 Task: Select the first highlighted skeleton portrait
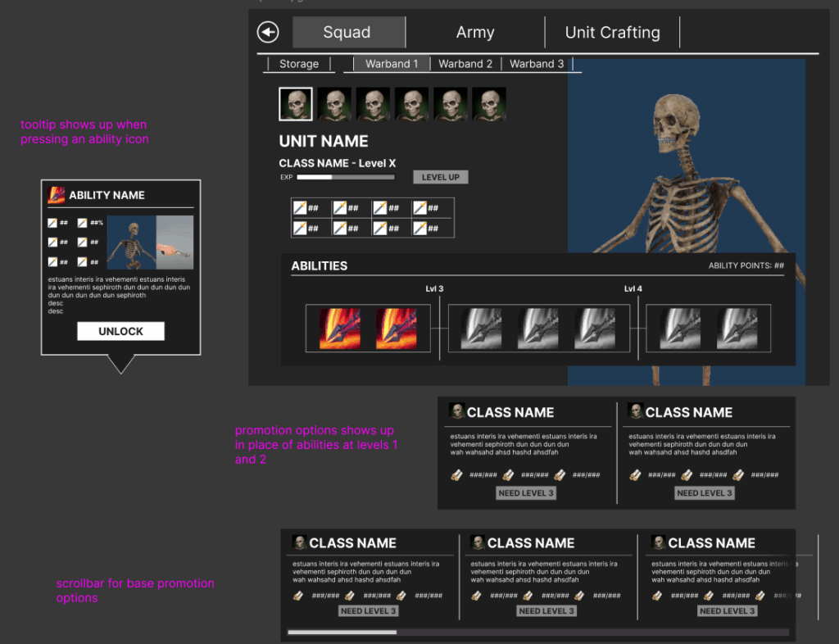click(x=295, y=104)
